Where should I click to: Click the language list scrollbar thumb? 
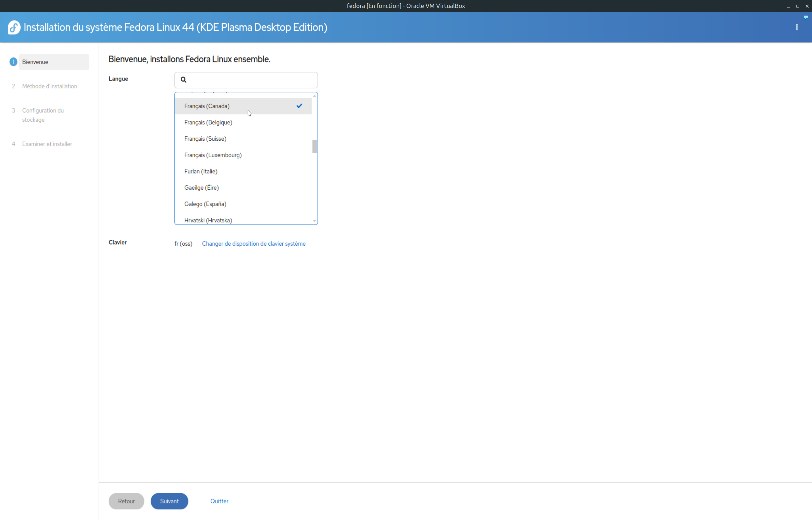(315, 147)
